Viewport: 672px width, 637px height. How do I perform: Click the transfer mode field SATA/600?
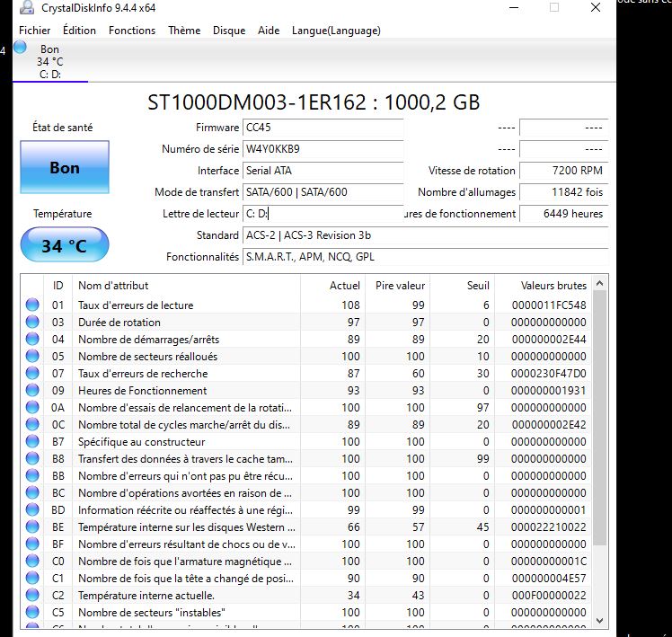point(323,191)
